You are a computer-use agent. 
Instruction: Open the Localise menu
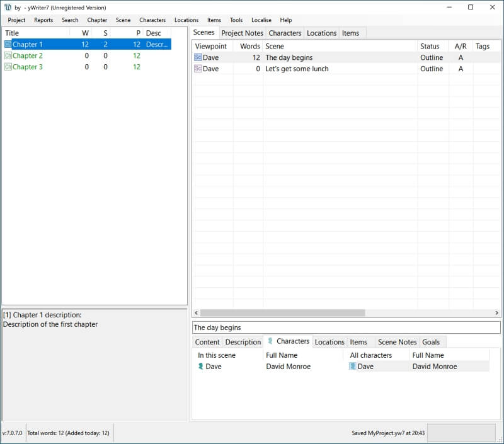[261, 20]
